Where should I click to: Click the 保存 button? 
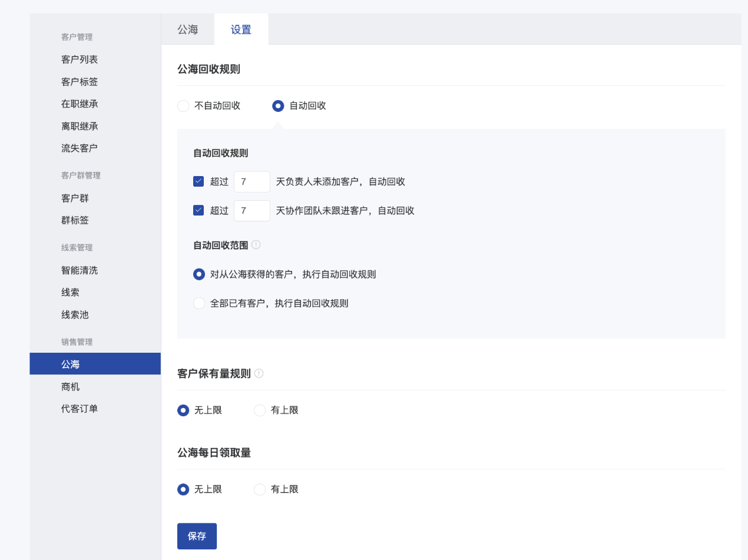197,536
